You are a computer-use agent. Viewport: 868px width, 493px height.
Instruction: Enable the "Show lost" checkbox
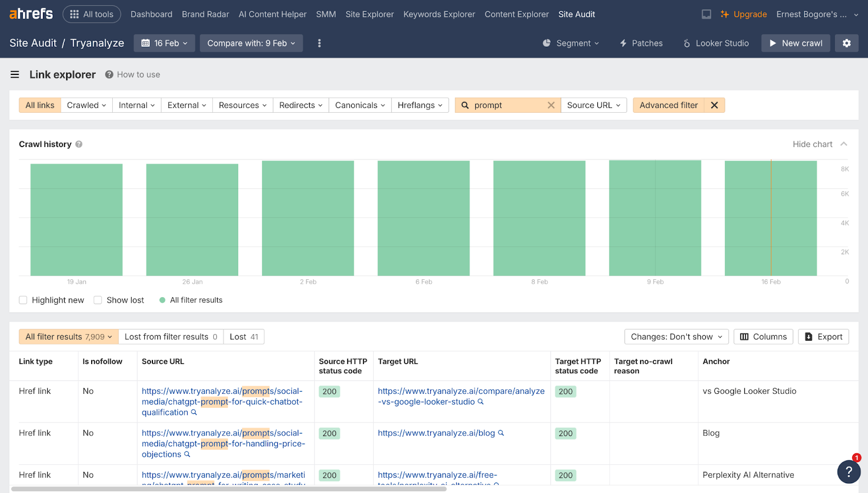click(97, 300)
